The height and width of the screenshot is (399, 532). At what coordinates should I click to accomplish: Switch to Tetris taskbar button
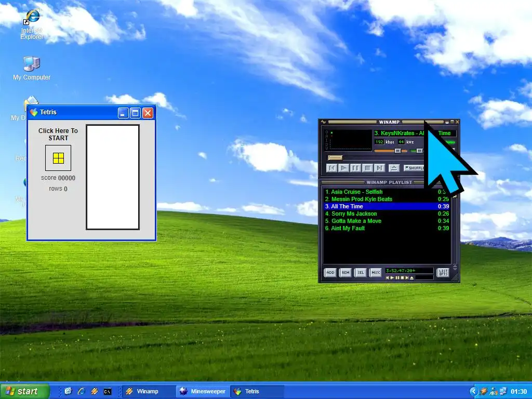[x=257, y=391]
